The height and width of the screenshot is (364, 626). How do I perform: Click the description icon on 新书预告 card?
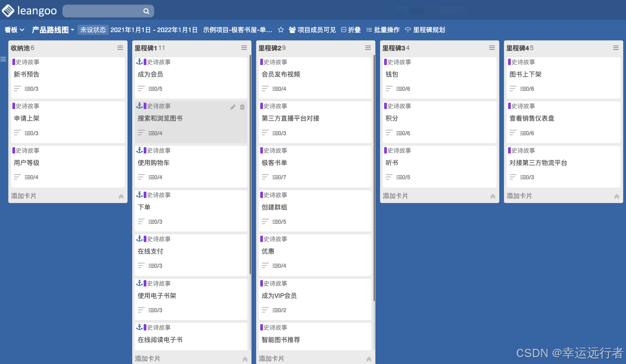click(17, 88)
